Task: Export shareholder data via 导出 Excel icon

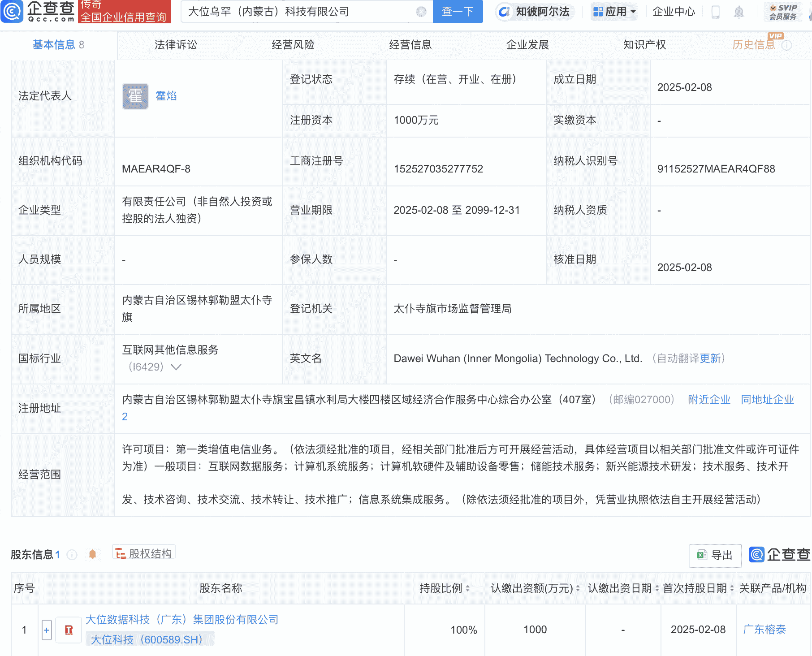Action: [x=715, y=555]
